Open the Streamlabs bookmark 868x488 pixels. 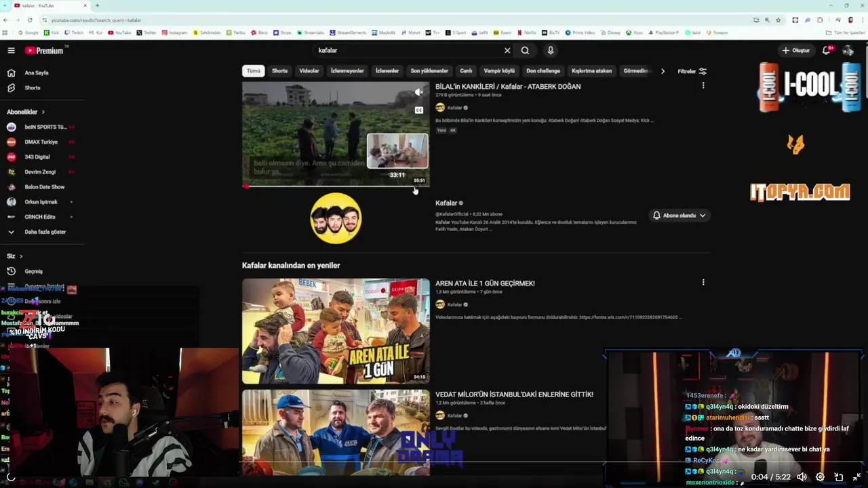tap(311, 33)
